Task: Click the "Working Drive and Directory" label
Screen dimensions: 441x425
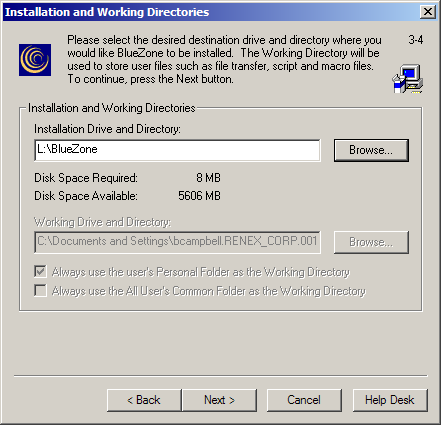Action: 103,222
